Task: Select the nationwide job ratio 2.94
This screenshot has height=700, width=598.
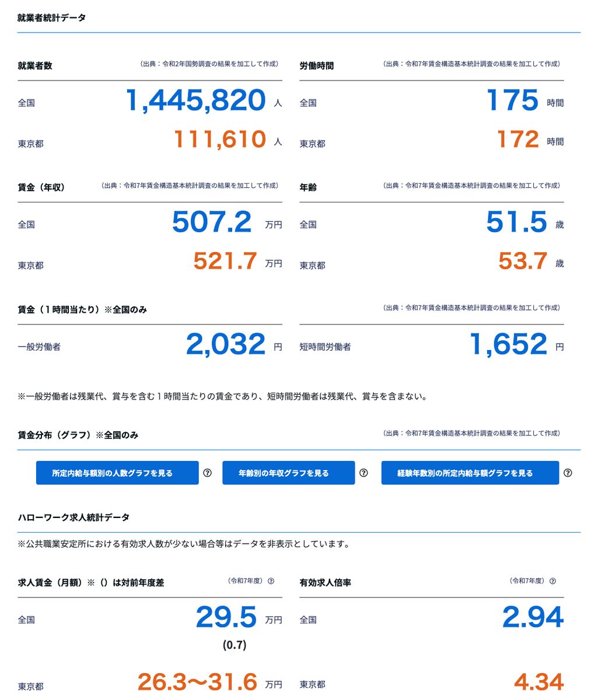Action: point(533,617)
